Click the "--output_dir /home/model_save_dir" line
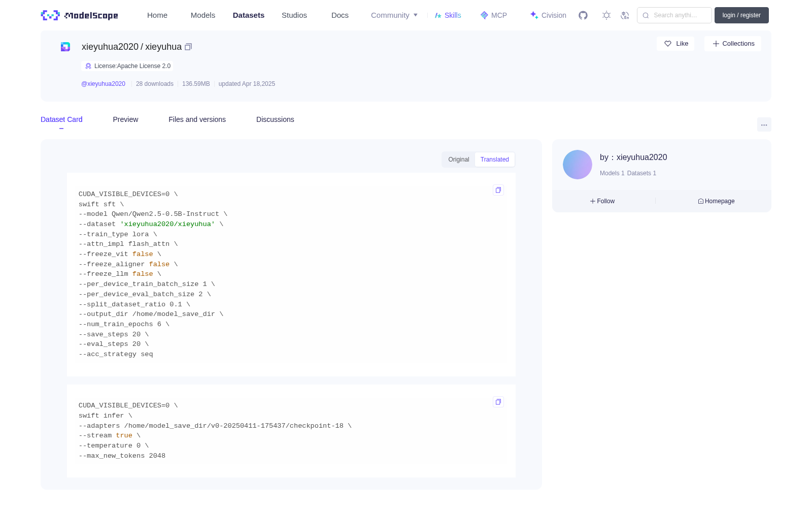Image resolution: width=812 pixels, height=508 pixels. [x=151, y=314]
